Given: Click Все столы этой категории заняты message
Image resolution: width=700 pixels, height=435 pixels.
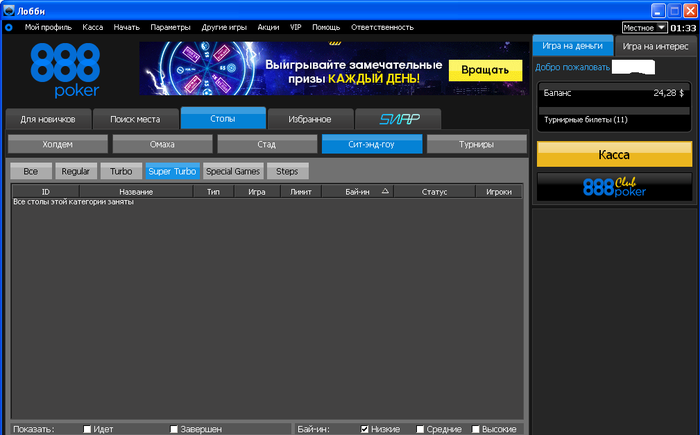Looking at the screenshot, I should click(73, 202).
